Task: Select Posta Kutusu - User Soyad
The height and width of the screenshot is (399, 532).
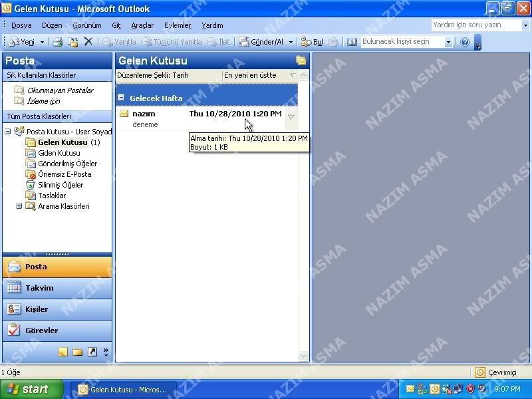Action: 69,131
